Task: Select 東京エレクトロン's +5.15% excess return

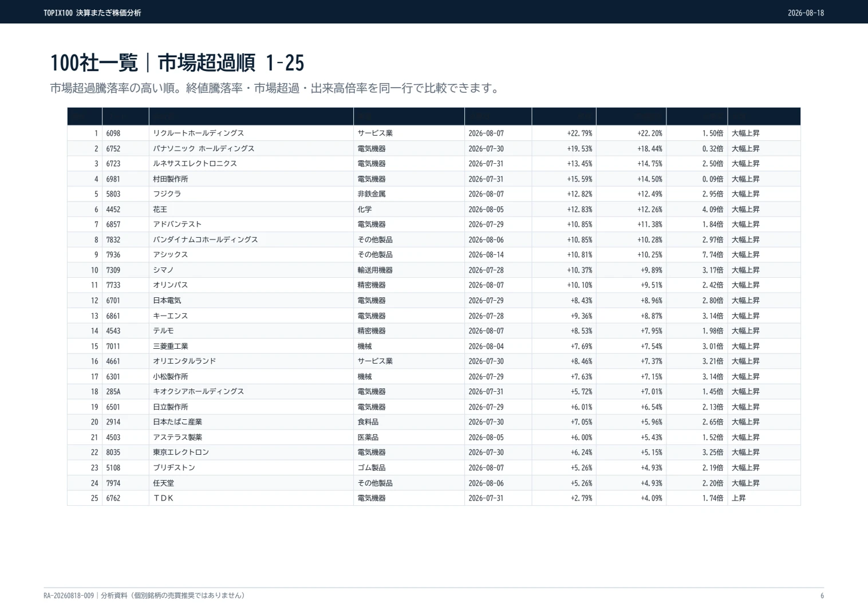Action: (652, 452)
